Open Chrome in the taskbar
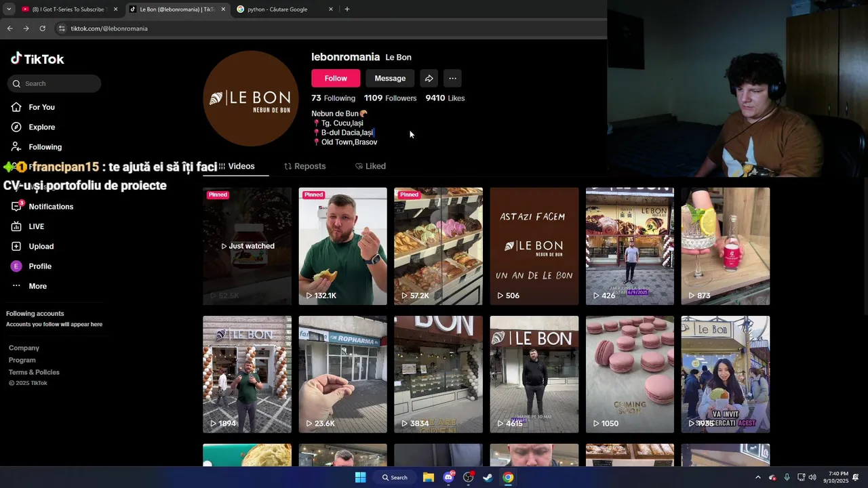Screen dimensions: 868x488 click(508, 477)
